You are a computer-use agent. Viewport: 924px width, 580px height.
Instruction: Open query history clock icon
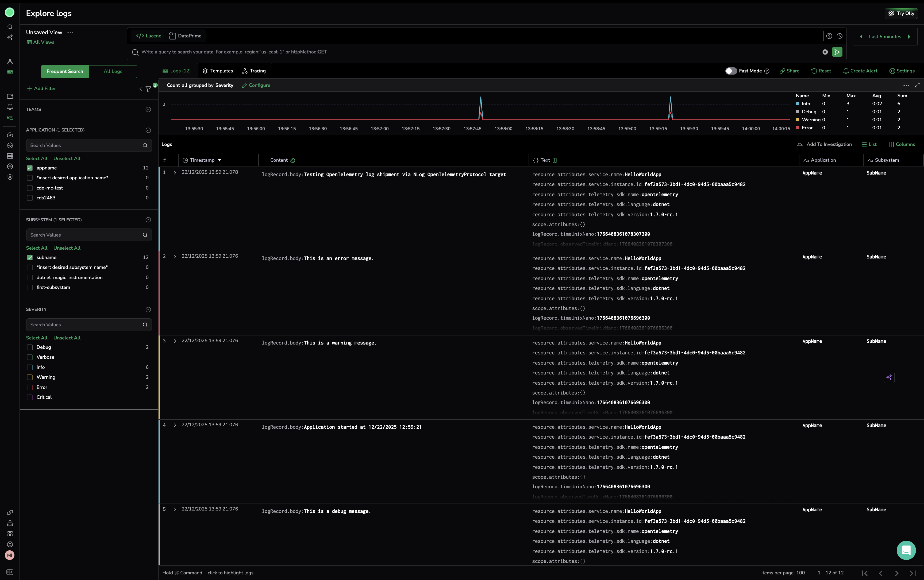[840, 36]
